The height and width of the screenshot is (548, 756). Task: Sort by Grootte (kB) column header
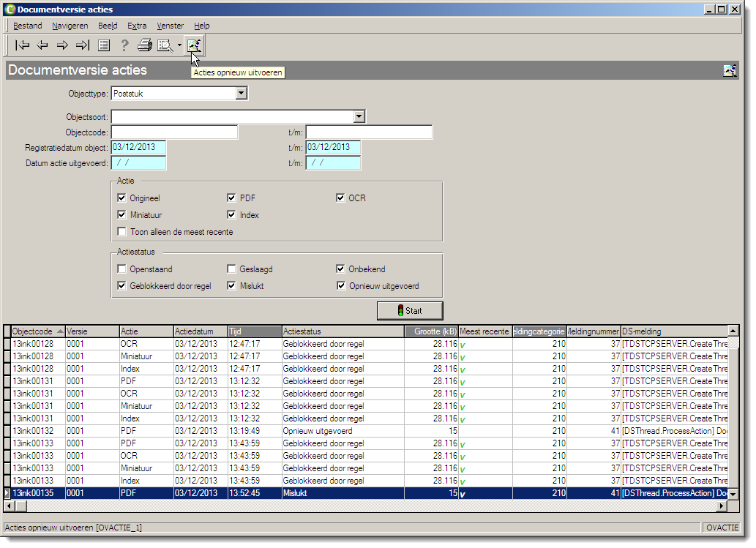(431, 331)
